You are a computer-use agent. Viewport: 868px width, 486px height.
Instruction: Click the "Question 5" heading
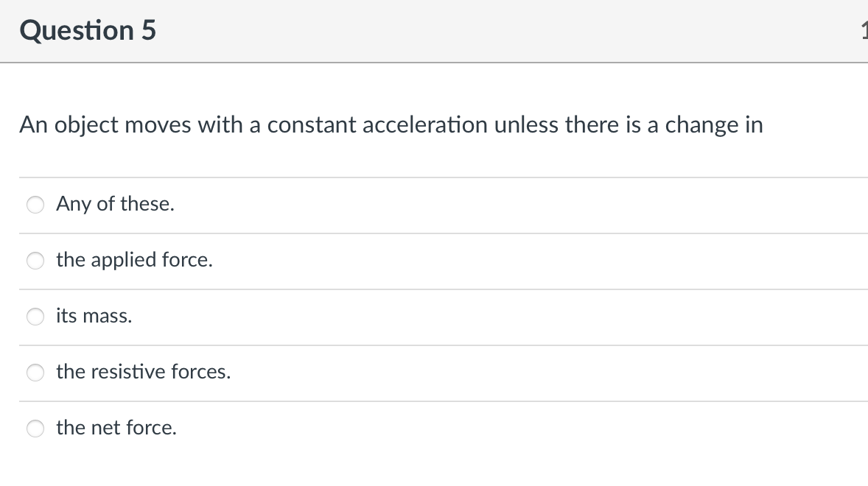click(x=87, y=31)
